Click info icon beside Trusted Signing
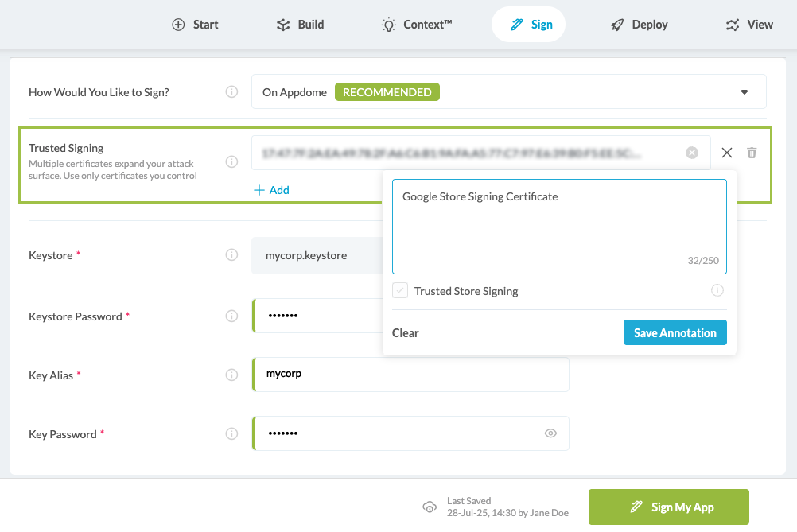Screen dimensions: 797x532 coord(231,161)
